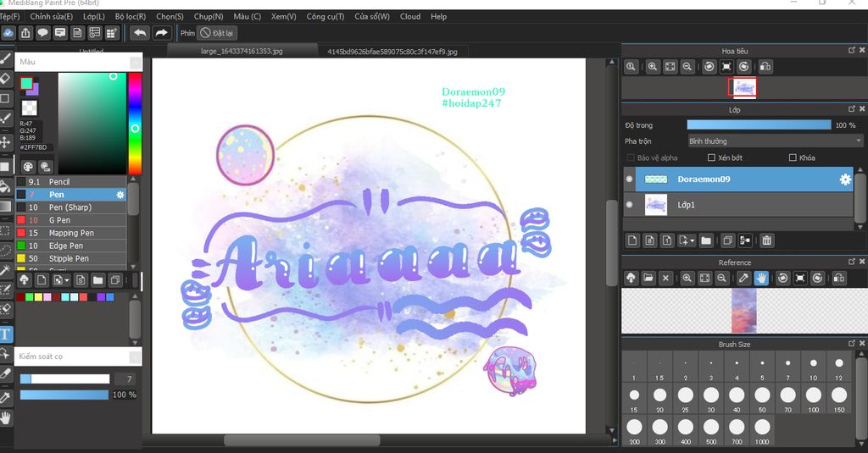Select the Text tool
868x453 pixels.
coord(5,334)
